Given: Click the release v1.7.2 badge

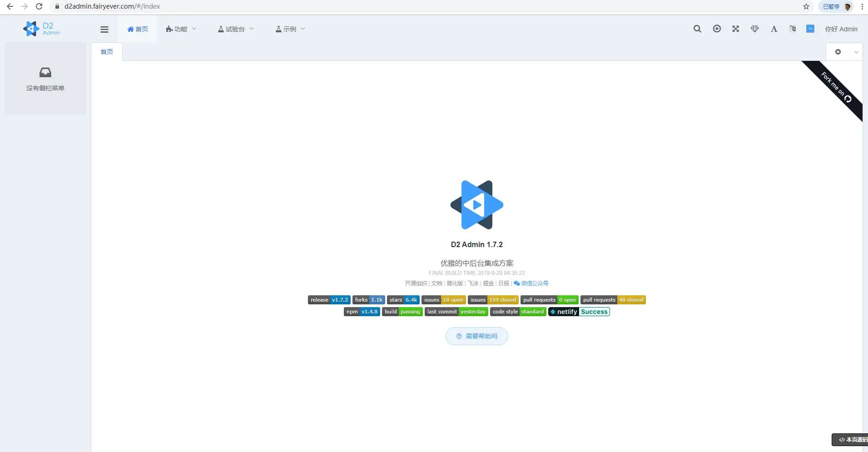Looking at the screenshot, I should [329, 300].
